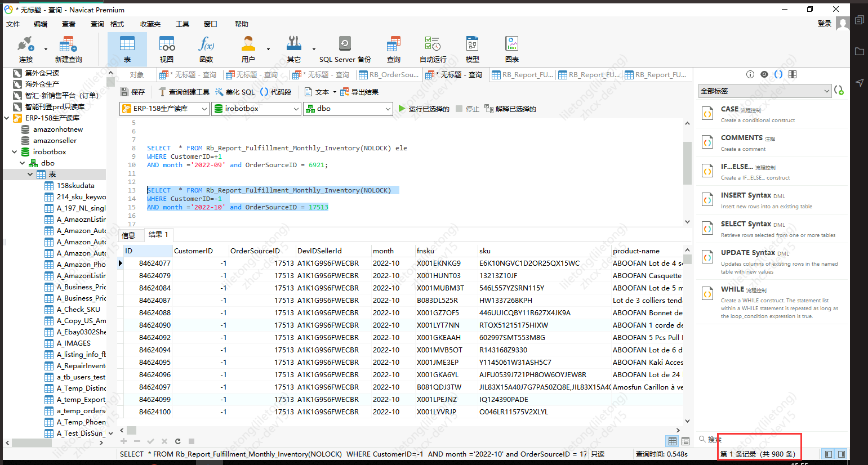Switch results to grid view

click(x=672, y=441)
